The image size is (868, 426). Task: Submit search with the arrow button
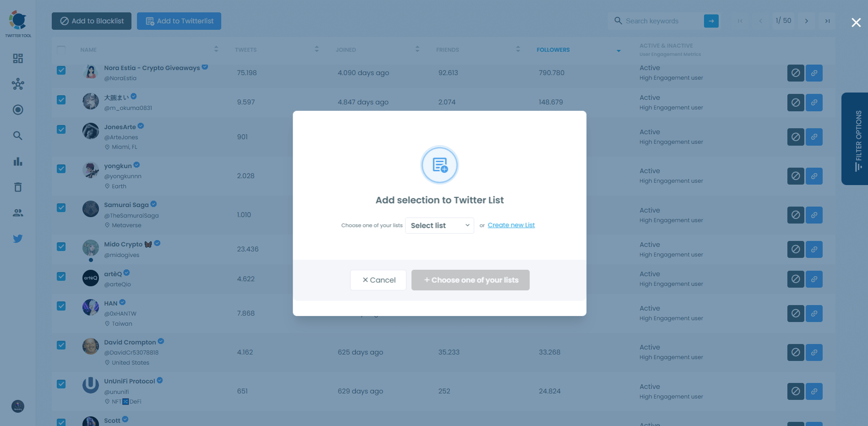click(x=711, y=21)
